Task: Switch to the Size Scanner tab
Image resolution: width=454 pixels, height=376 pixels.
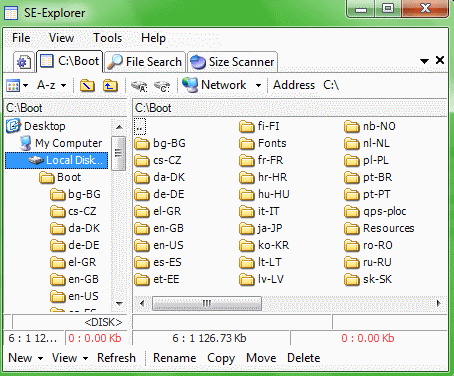Action: coord(233,62)
